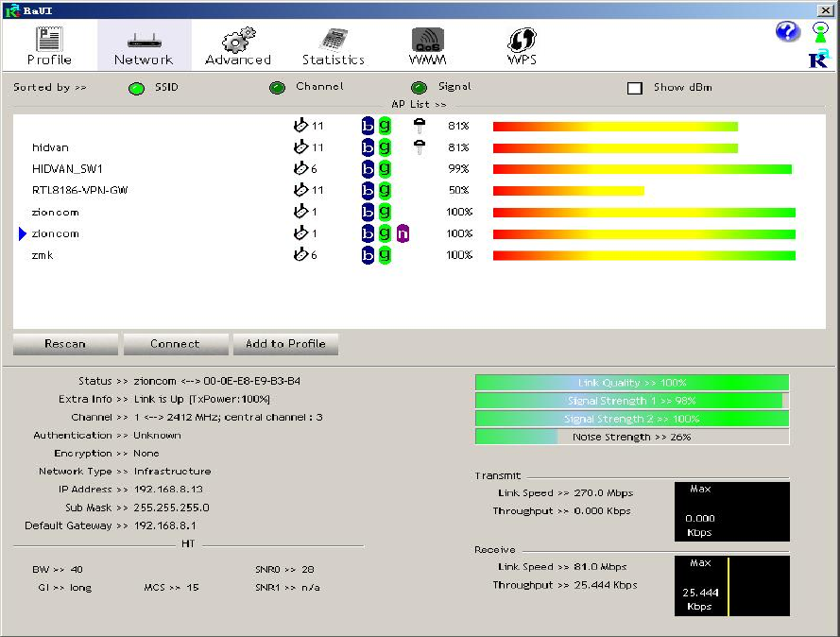Click the blue help question mark icon

pos(787,32)
